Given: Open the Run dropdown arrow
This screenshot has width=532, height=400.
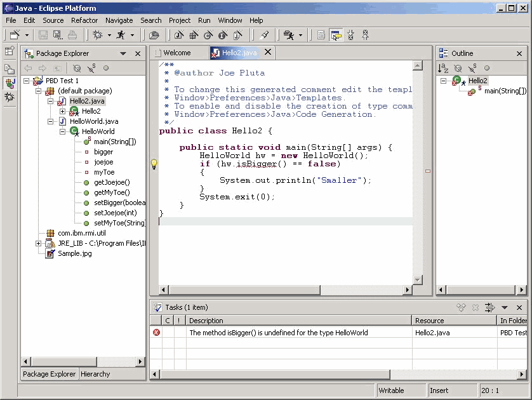Looking at the screenshot, I should click(x=132, y=35).
